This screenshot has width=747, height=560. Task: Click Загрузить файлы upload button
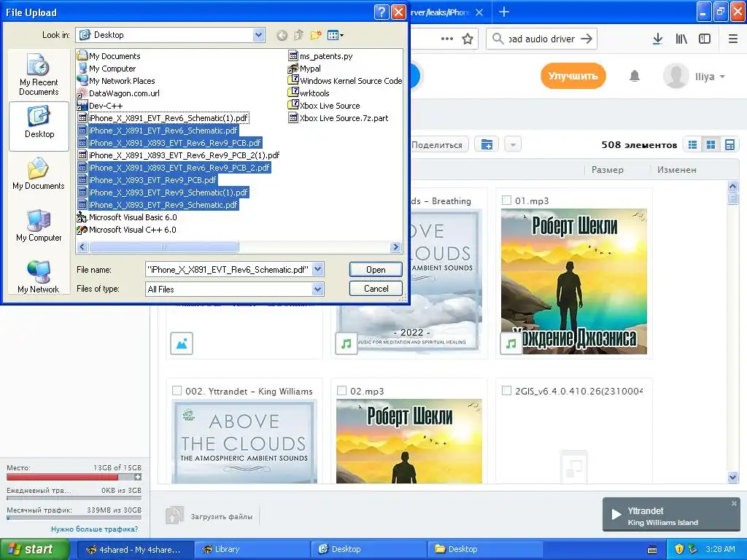tap(209, 516)
